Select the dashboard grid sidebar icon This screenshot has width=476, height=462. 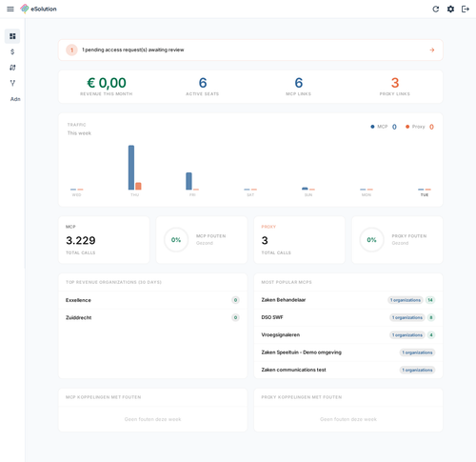tap(12, 36)
